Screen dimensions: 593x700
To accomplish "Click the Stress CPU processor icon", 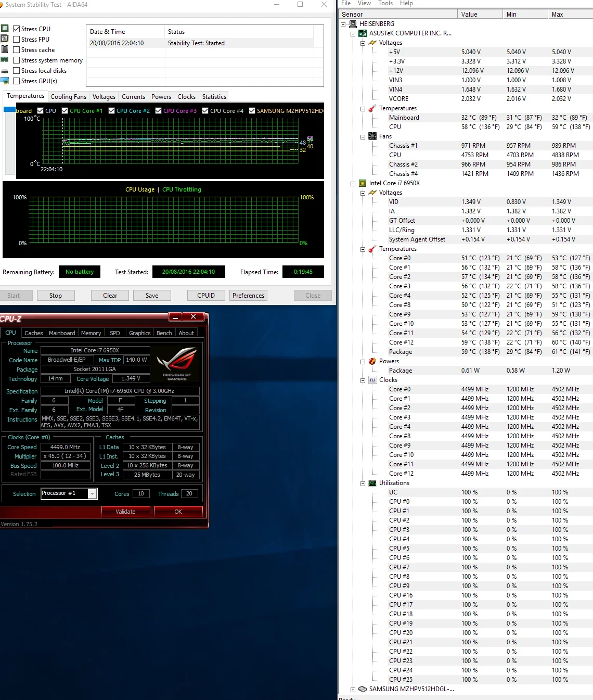I will click(5, 29).
